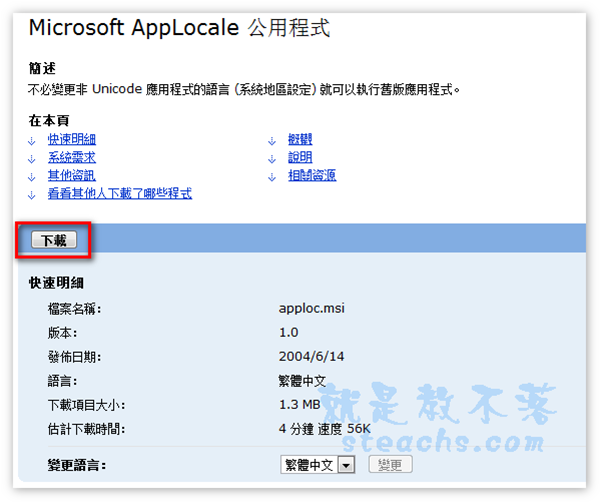The height and width of the screenshot is (502, 600).
Task: Click the version value 1.0
Action: [289, 332]
